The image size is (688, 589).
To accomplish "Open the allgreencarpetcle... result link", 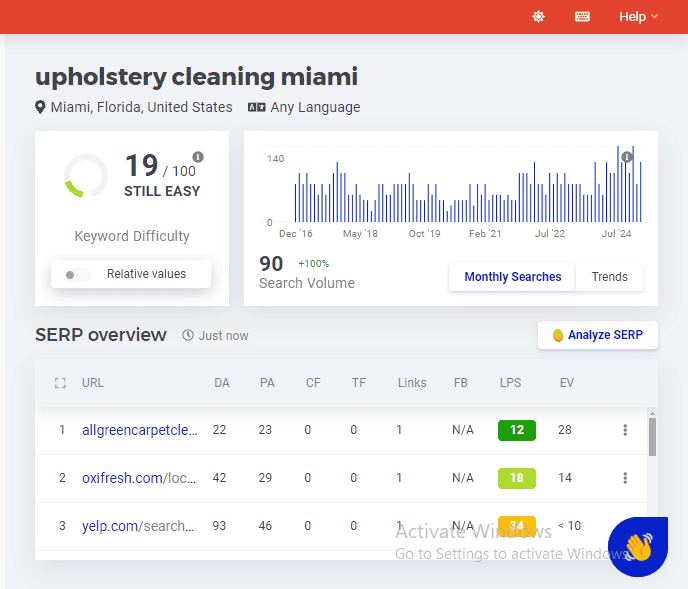I will [x=140, y=430].
